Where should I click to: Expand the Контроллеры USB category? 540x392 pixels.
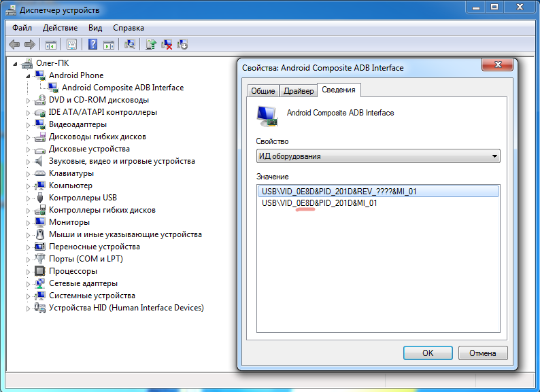click(28, 198)
